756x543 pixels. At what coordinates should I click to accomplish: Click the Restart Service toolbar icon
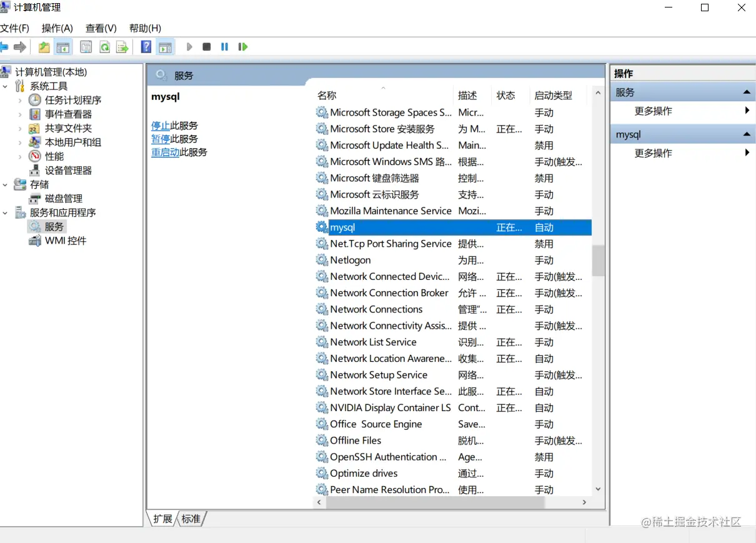click(x=243, y=47)
